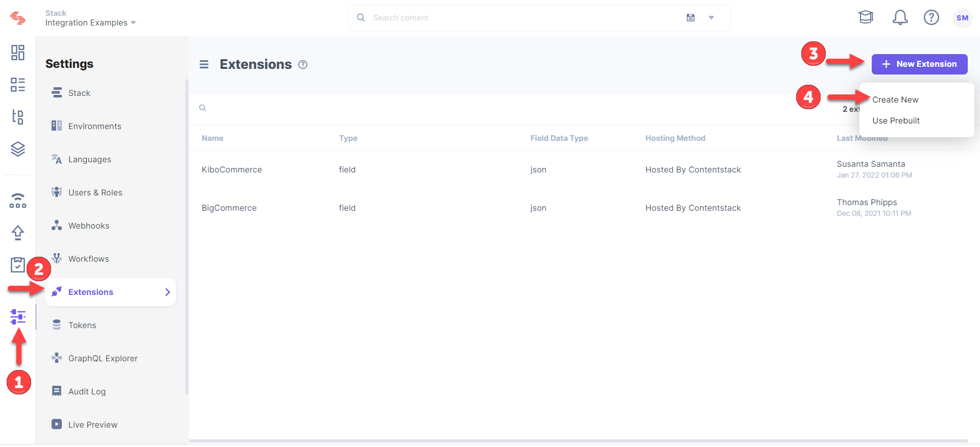This screenshot has height=447, width=980.
Task: Open the Content Models icon in left rail
Action: point(18,117)
